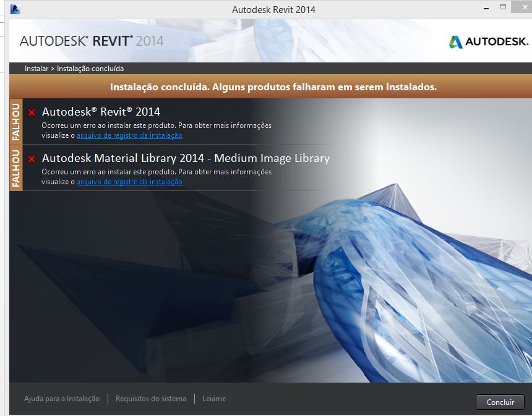
Task: Open the Leiame link
Action: point(214,399)
